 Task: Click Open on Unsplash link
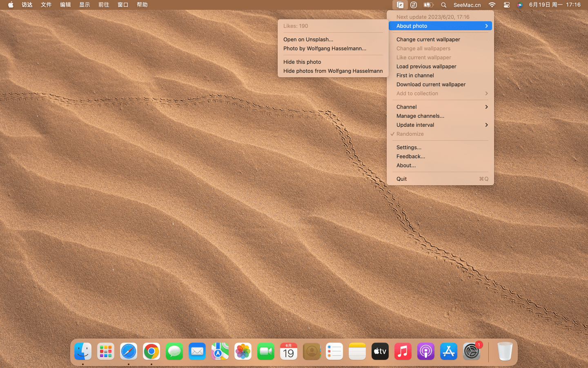point(308,40)
